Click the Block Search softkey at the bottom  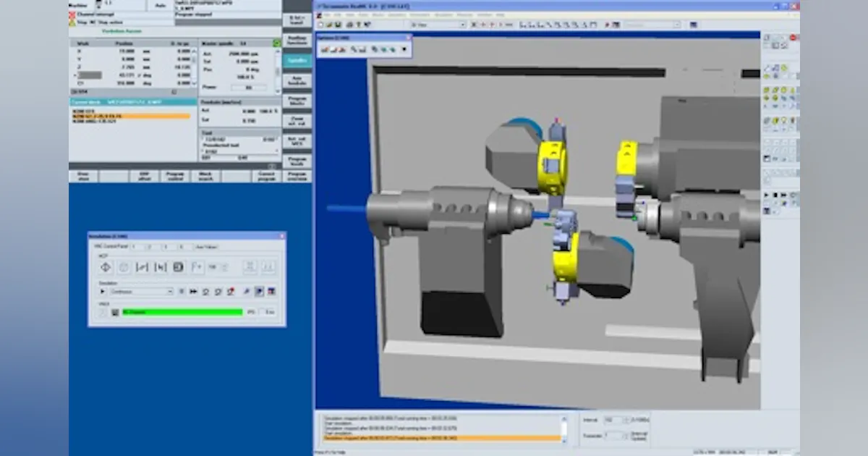[x=207, y=175]
